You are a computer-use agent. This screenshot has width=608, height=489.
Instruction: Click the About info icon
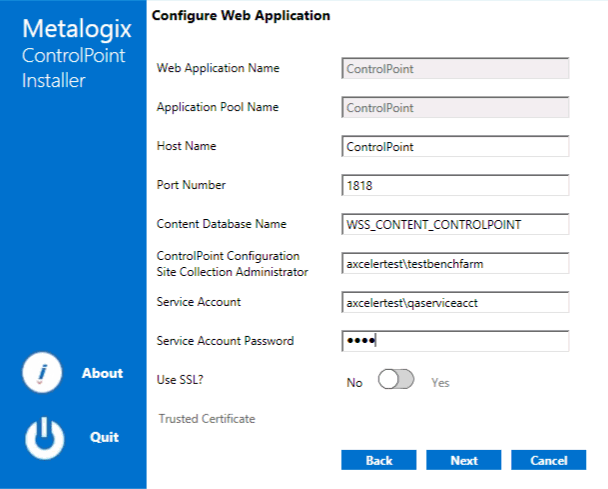(x=42, y=374)
